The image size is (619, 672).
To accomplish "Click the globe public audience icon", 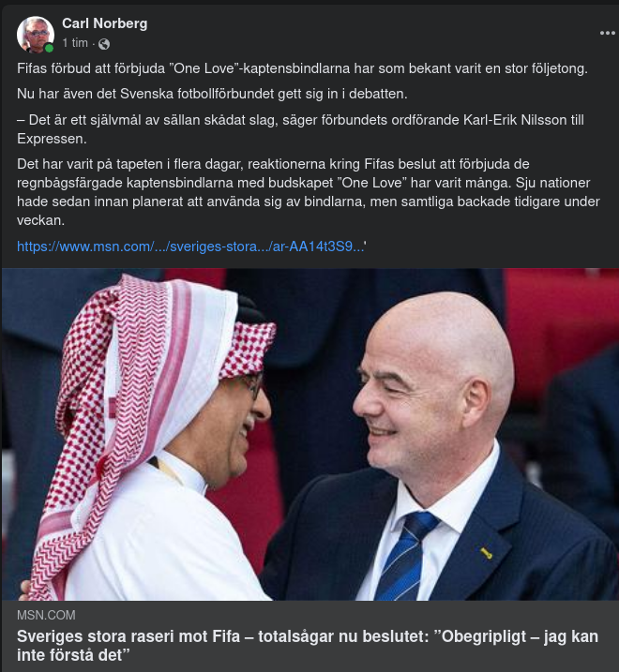I will pyautogui.click(x=104, y=44).
